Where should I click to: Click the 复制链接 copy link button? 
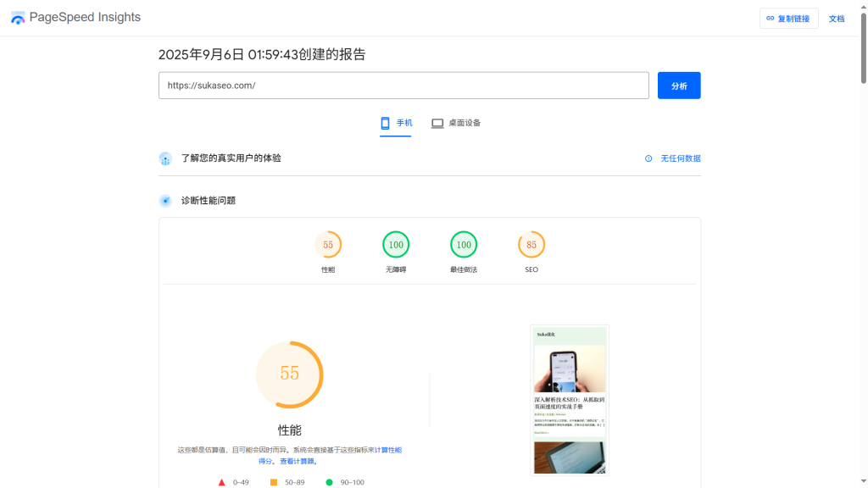(x=788, y=19)
